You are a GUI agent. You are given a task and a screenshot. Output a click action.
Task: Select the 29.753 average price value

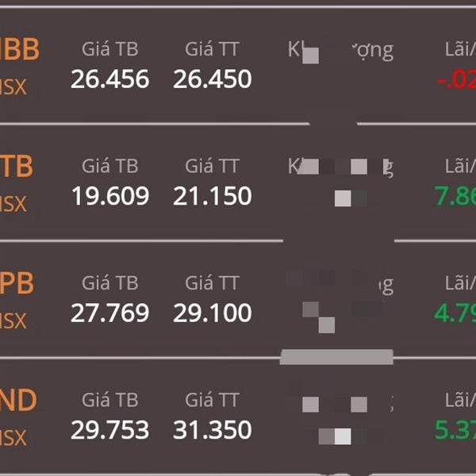tap(110, 429)
